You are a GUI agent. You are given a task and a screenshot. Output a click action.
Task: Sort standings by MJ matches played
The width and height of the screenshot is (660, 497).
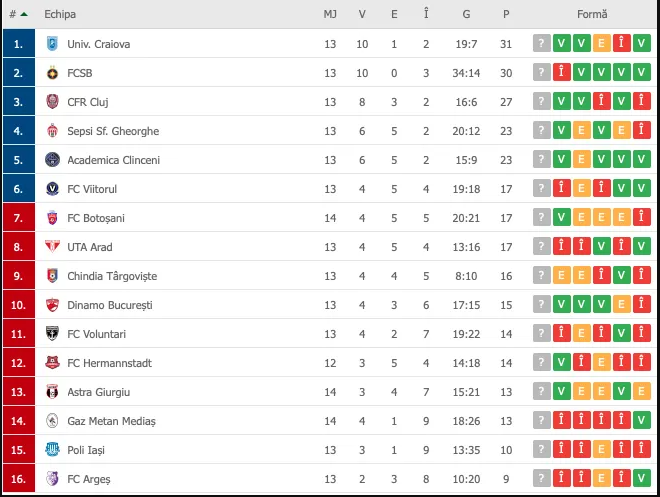pos(330,15)
